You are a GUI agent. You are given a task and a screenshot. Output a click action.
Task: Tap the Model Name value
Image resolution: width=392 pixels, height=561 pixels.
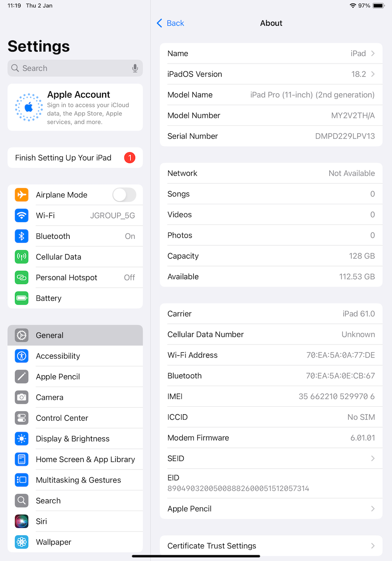tap(313, 95)
